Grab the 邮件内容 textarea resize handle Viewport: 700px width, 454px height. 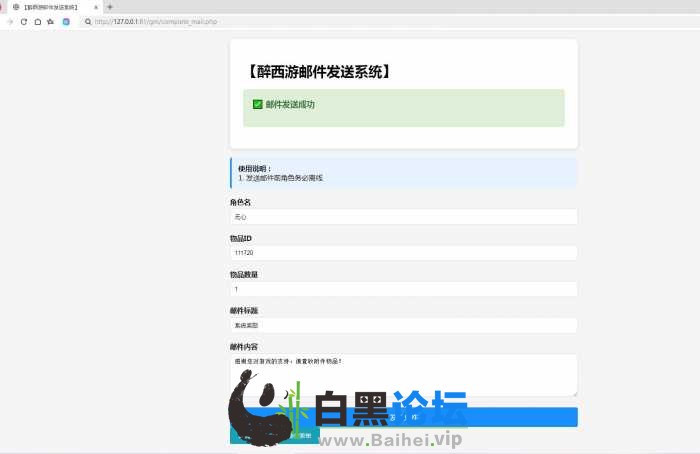574,393
